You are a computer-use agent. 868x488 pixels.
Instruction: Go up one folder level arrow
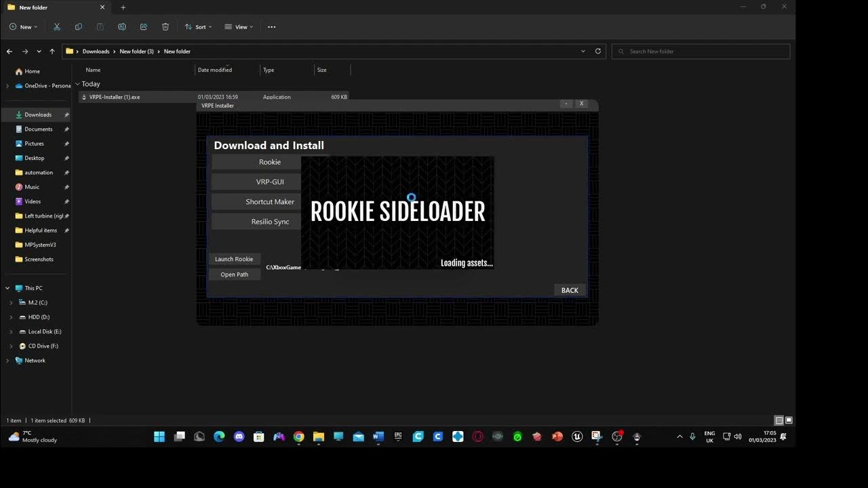(x=52, y=52)
